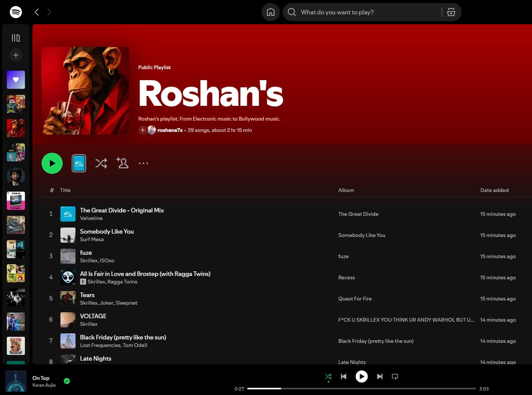The width and height of the screenshot is (532, 395).
Task: Click the plus create playlist button
Action: pyautogui.click(x=16, y=55)
